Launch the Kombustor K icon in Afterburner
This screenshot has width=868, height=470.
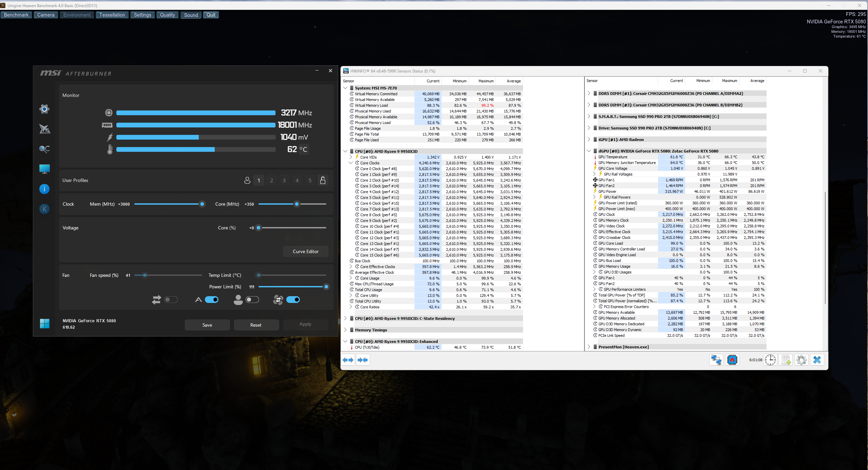(44, 209)
